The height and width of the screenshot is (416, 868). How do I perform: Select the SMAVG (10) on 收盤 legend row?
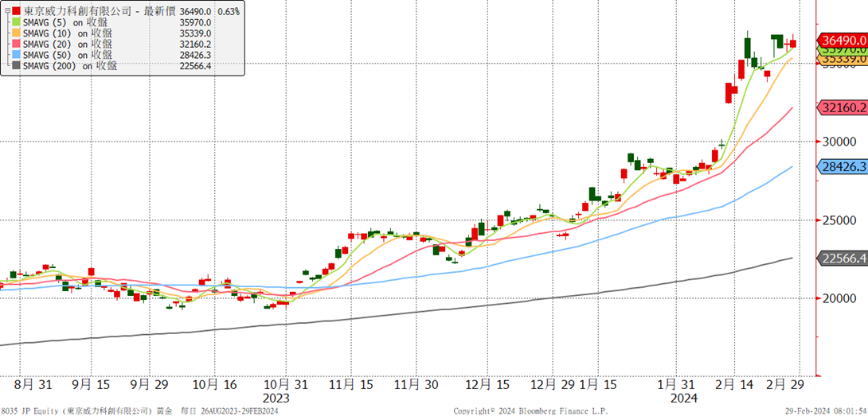[68, 33]
